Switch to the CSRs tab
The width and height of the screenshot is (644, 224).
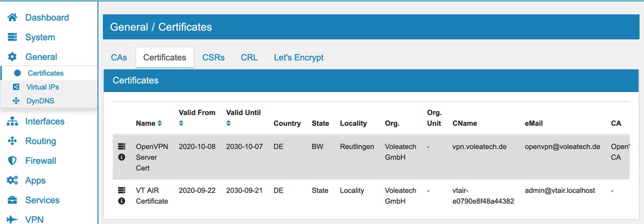(x=213, y=57)
